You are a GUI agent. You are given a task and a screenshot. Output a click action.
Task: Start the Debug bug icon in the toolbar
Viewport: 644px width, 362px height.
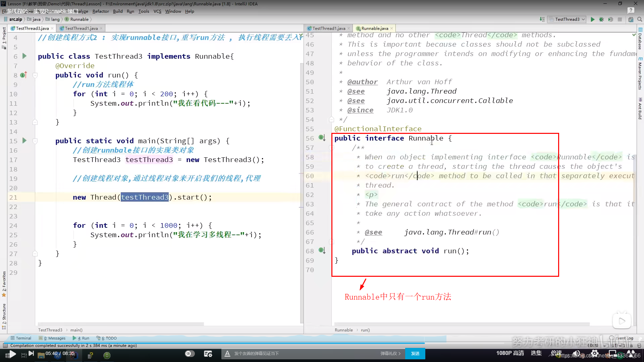(602, 19)
